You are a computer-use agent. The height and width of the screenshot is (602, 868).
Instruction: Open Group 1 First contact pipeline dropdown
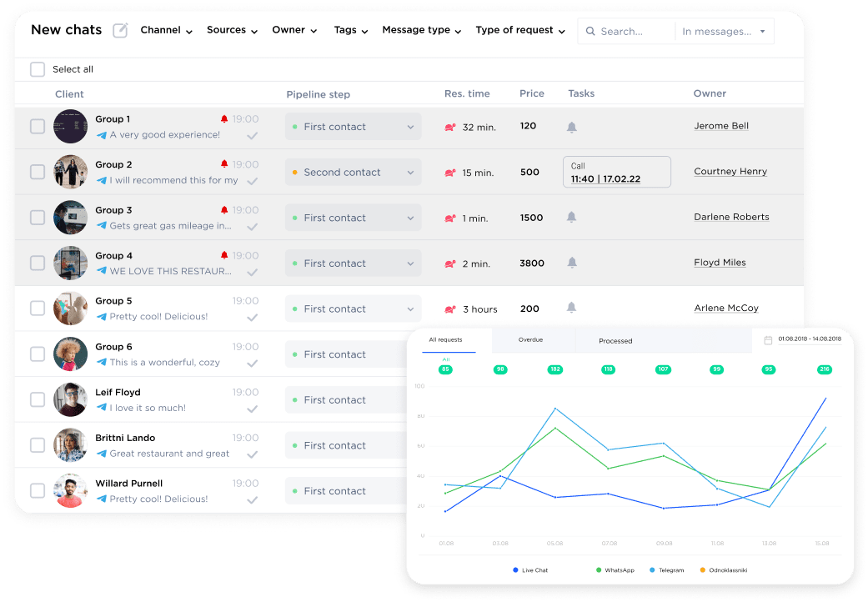pos(354,127)
